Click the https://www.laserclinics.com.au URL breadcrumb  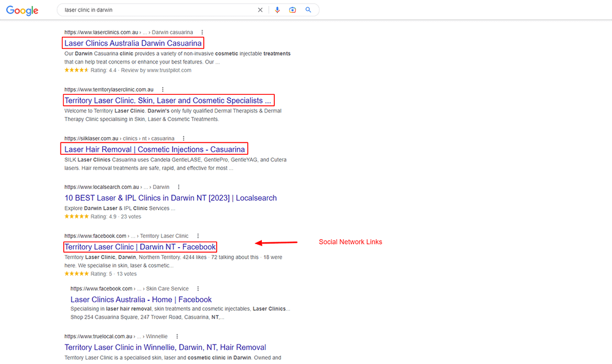point(129,32)
